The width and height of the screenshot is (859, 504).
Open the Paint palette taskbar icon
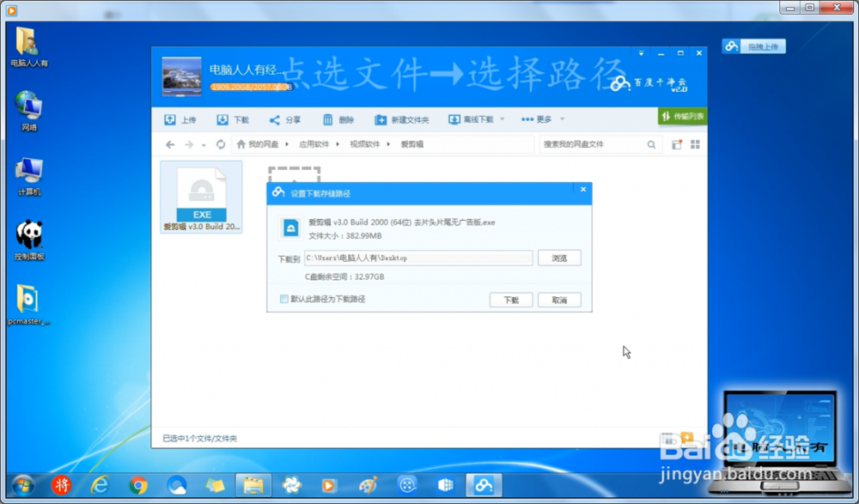(x=369, y=485)
